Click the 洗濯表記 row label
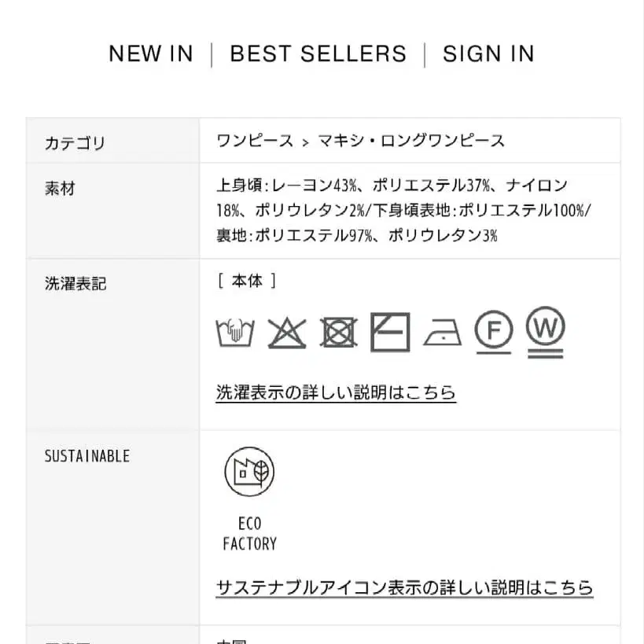 click(75, 284)
